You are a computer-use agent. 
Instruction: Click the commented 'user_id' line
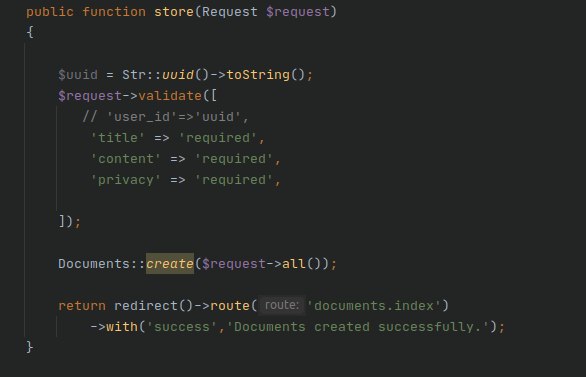[166, 117]
